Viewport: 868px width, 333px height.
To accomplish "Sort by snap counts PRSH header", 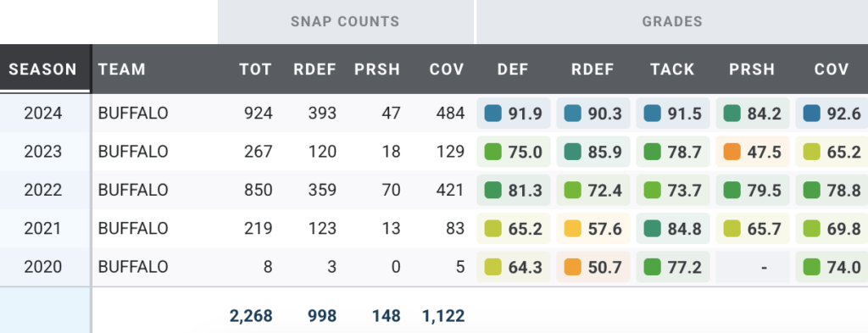I will 377,69.
